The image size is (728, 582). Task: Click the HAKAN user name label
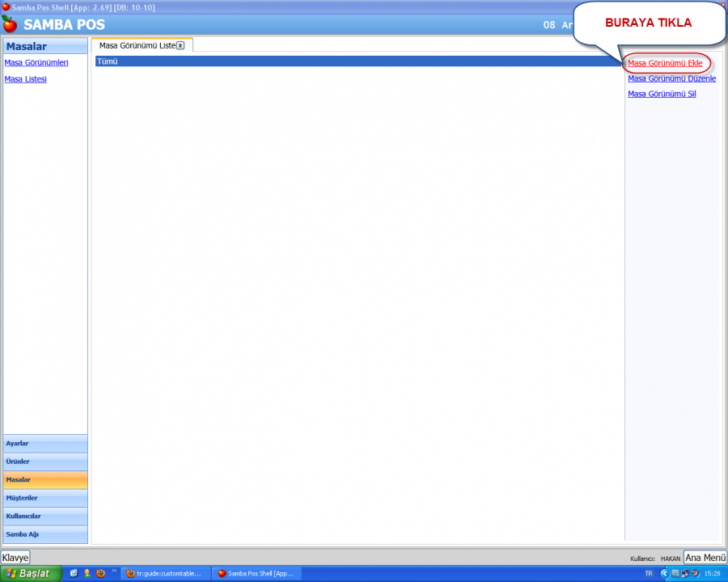671,559
